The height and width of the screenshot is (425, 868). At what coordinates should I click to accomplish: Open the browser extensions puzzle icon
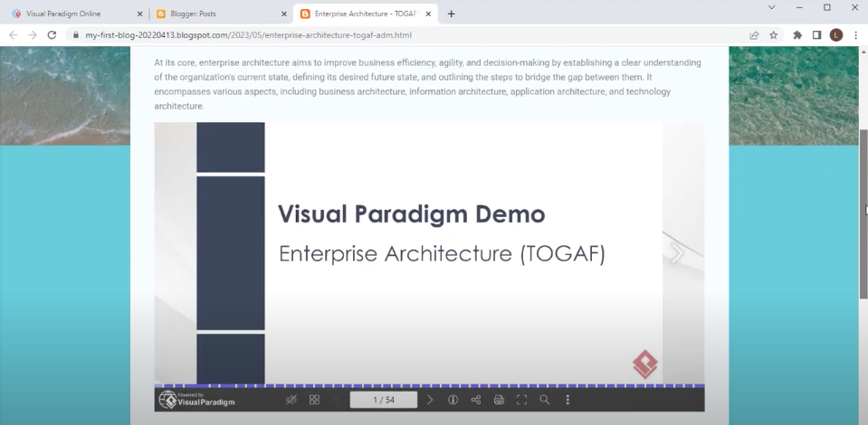pos(797,35)
